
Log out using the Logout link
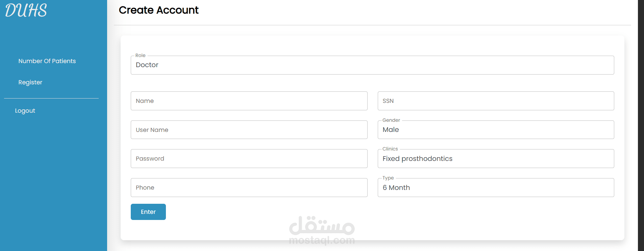click(x=25, y=111)
